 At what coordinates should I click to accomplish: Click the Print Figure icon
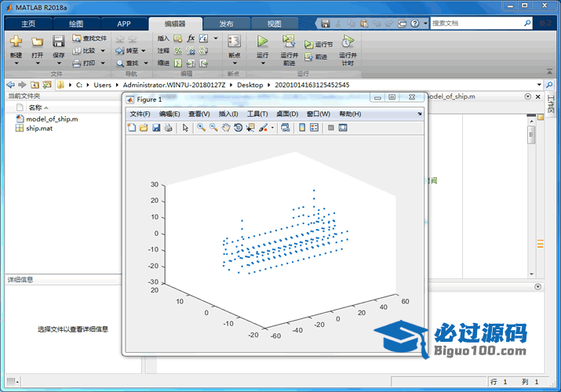(x=168, y=128)
